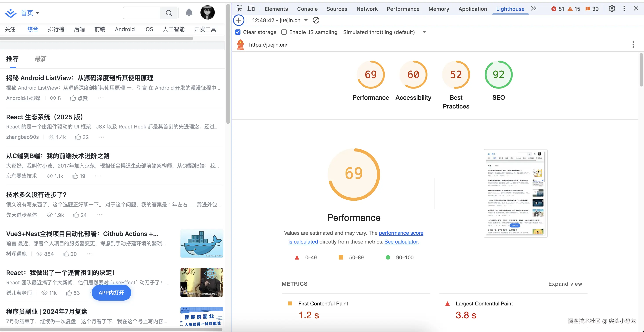Click the Lighthouse page screenshot thumbnail
This screenshot has width=644, height=332.
(515, 193)
